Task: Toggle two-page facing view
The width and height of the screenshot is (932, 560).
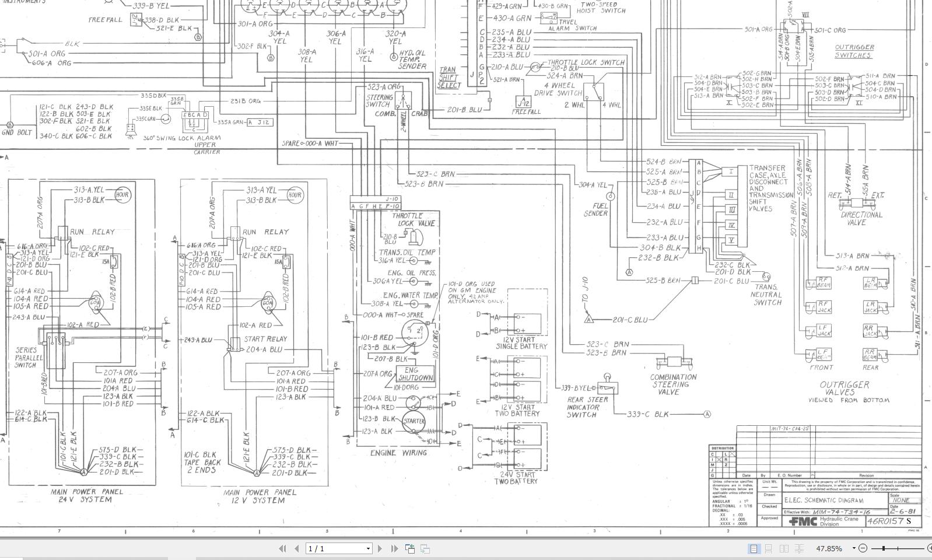Action: click(x=784, y=548)
